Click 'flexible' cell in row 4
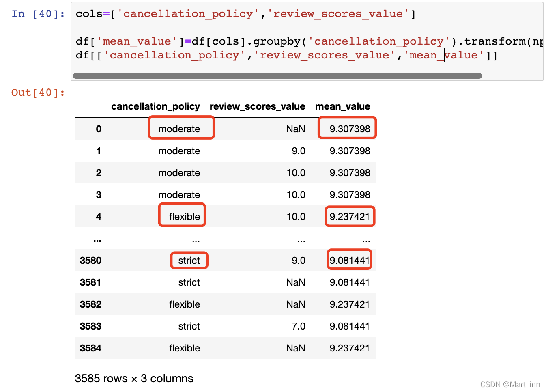 pyautogui.click(x=185, y=217)
